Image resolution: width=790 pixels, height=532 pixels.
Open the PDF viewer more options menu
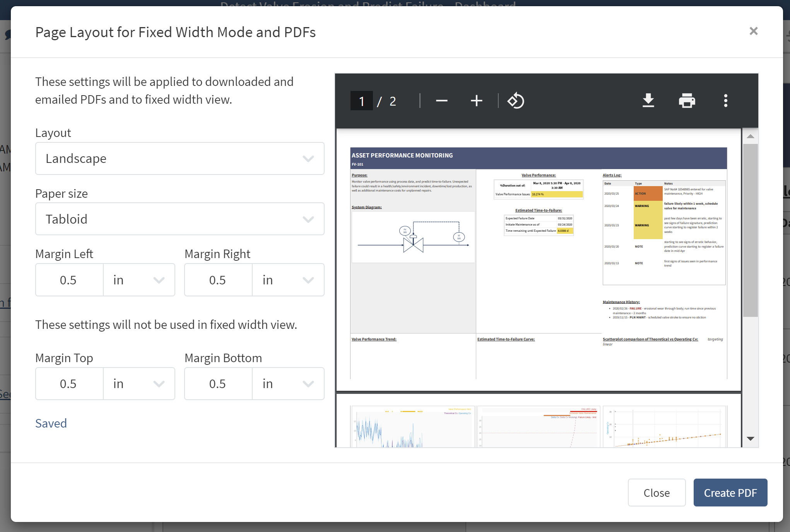point(725,101)
